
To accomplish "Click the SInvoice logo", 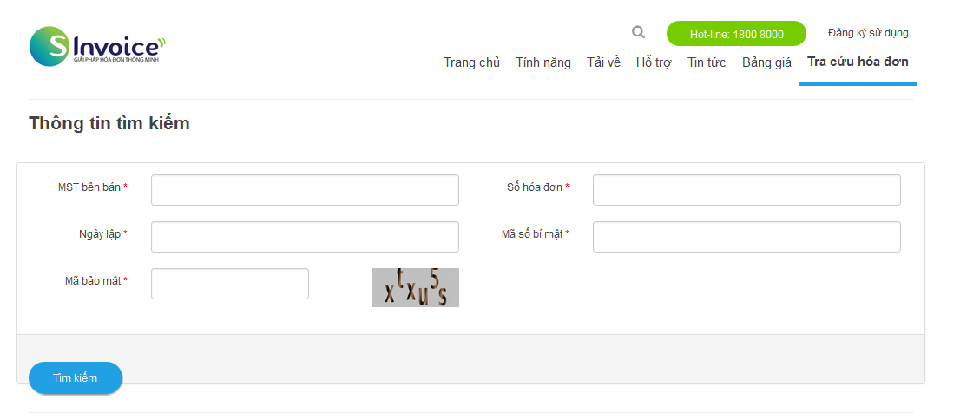I will 95,47.
